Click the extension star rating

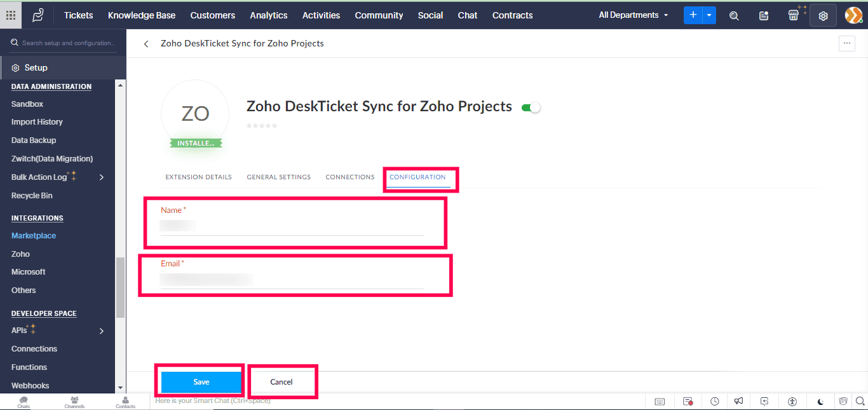[262, 126]
